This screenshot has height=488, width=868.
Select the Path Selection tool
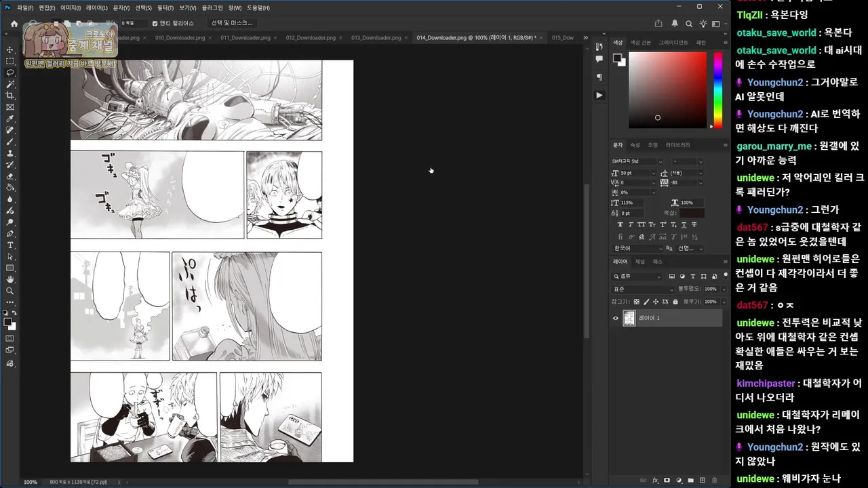click(10, 256)
